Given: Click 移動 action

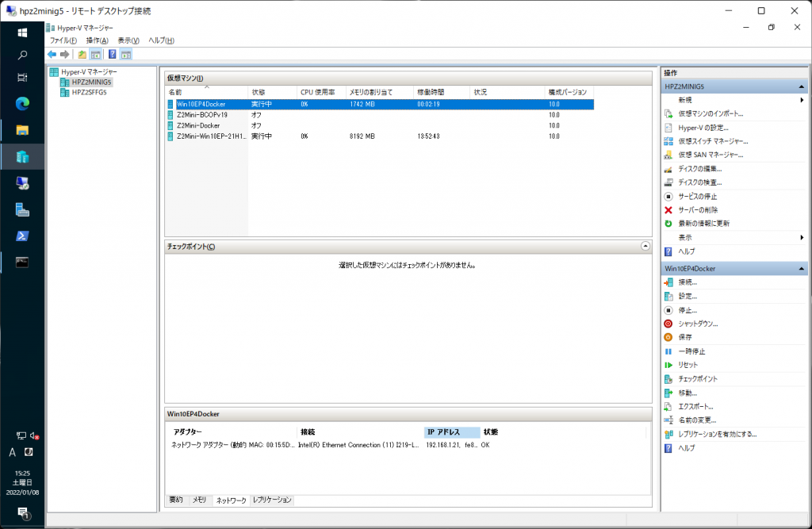Looking at the screenshot, I should (x=688, y=393).
